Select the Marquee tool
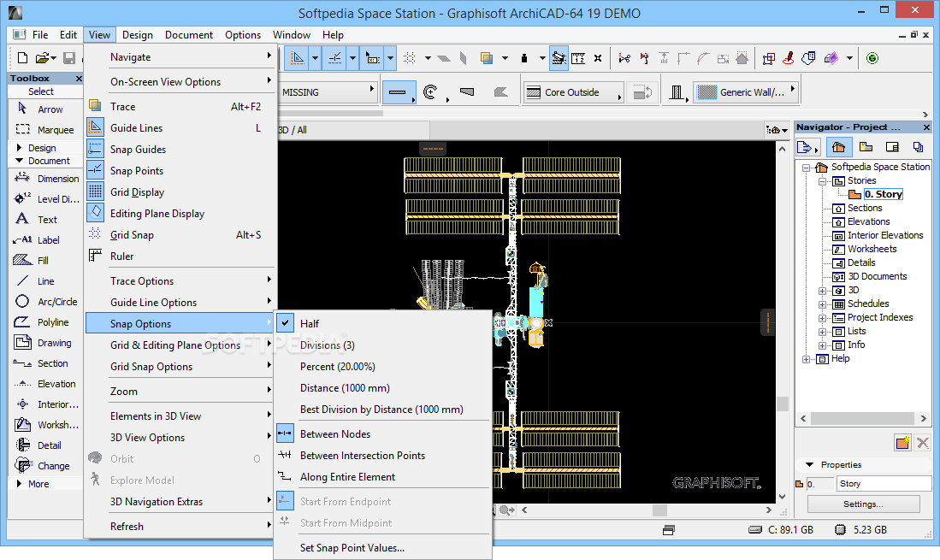The image size is (940, 560). [x=45, y=129]
